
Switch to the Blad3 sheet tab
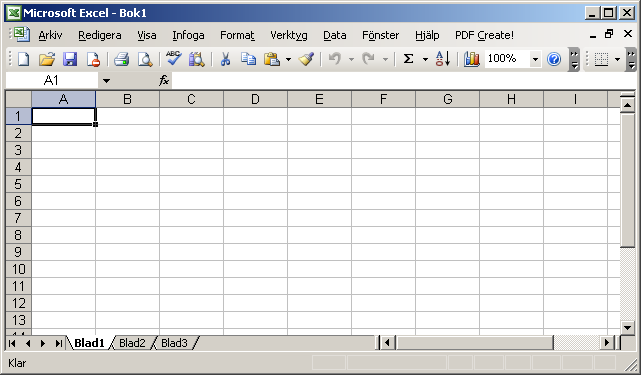click(x=174, y=343)
